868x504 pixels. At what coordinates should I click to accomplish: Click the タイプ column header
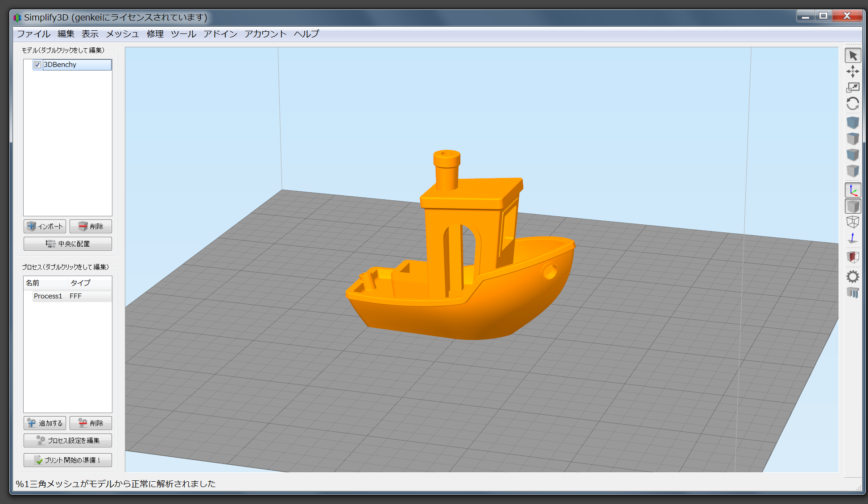90,283
